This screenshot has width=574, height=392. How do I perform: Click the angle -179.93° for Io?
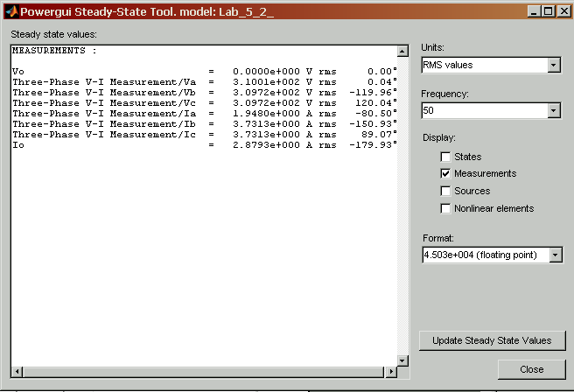(x=373, y=145)
